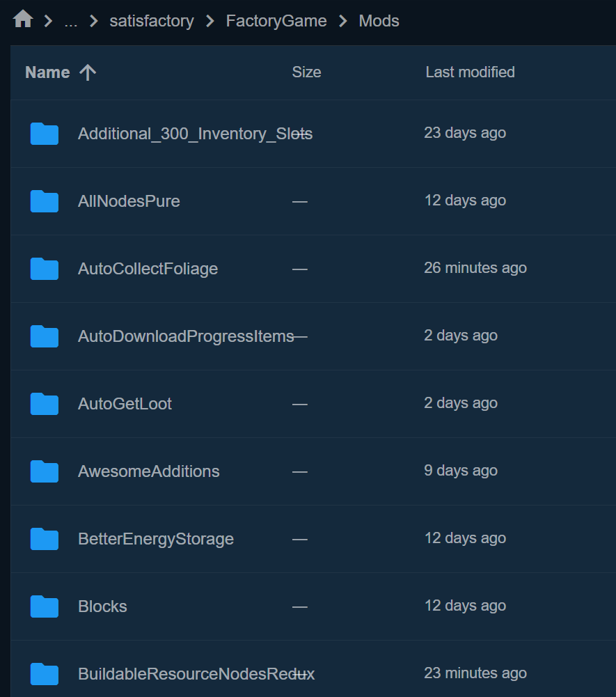Click the Additional_300_Inventory_Slots folder icon
Screen dimensions: 616x697
(x=45, y=134)
